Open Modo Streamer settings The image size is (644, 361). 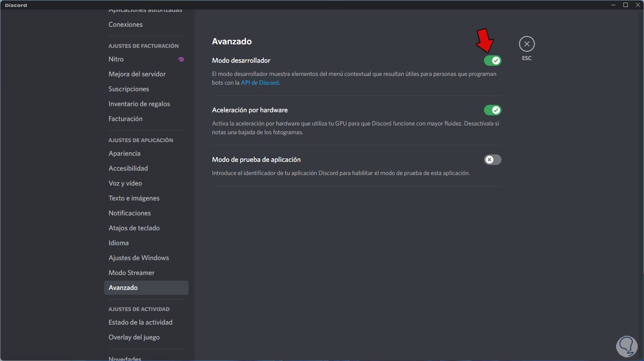132,273
